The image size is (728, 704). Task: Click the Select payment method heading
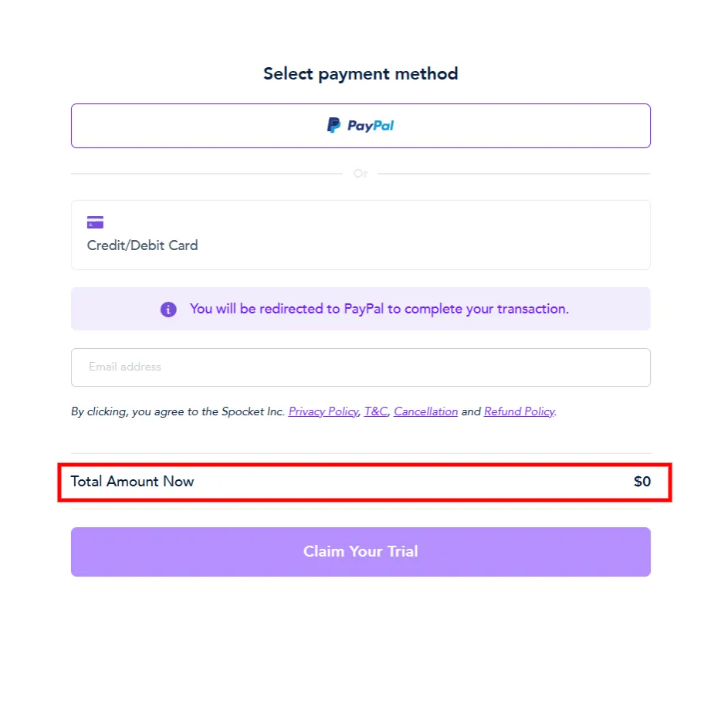point(360,73)
